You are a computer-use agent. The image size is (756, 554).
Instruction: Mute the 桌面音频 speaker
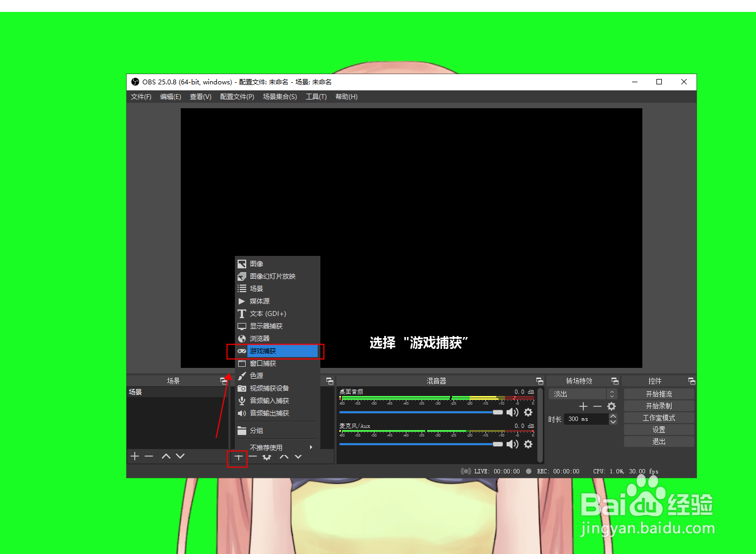click(x=512, y=412)
